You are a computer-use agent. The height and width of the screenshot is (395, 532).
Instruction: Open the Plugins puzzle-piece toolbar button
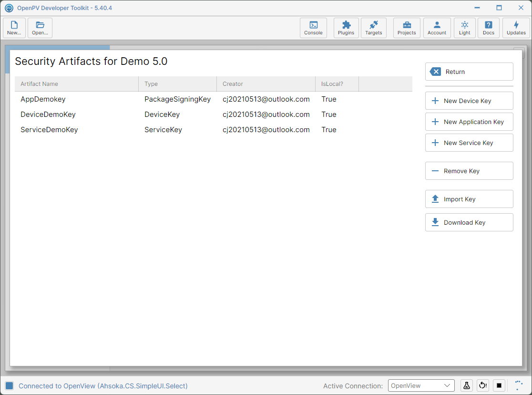tap(346, 28)
